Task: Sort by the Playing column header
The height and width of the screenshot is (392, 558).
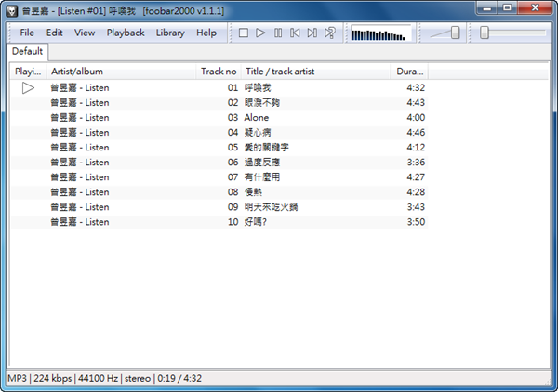Action: point(29,72)
